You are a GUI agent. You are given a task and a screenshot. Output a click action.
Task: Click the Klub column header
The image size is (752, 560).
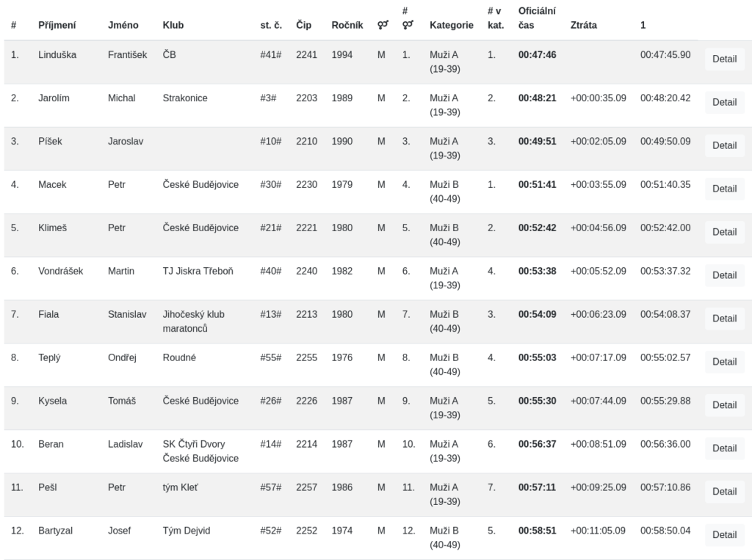pyautogui.click(x=173, y=25)
